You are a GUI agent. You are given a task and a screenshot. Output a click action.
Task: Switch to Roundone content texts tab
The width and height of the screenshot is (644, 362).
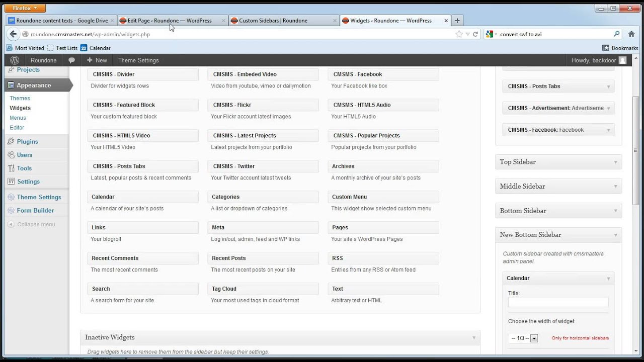point(60,21)
